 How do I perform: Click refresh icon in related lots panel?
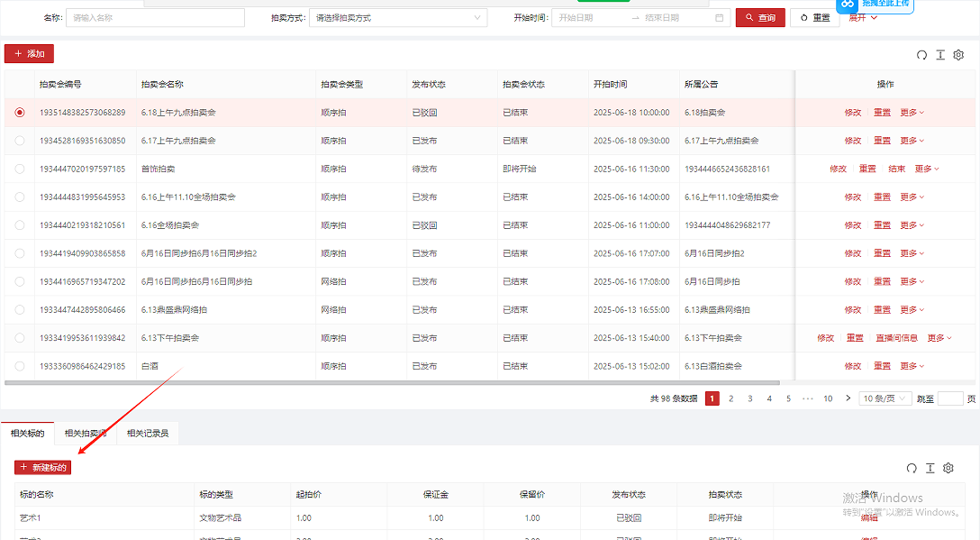tap(912, 468)
